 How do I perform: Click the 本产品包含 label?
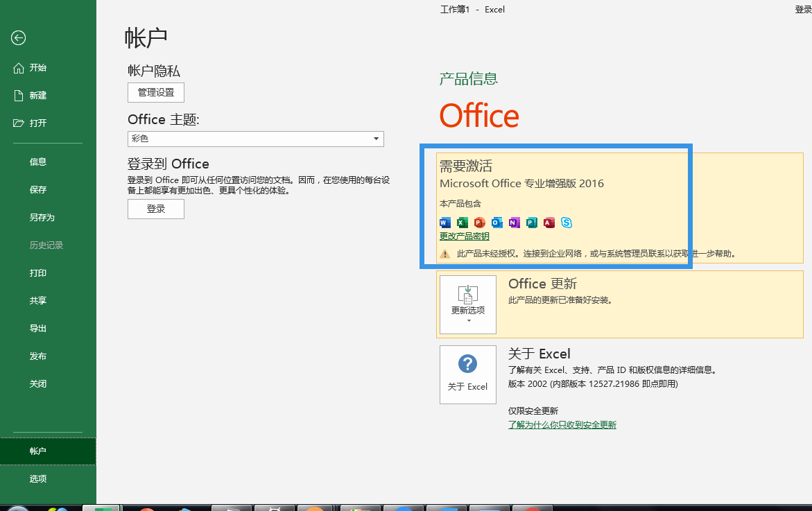[460, 203]
